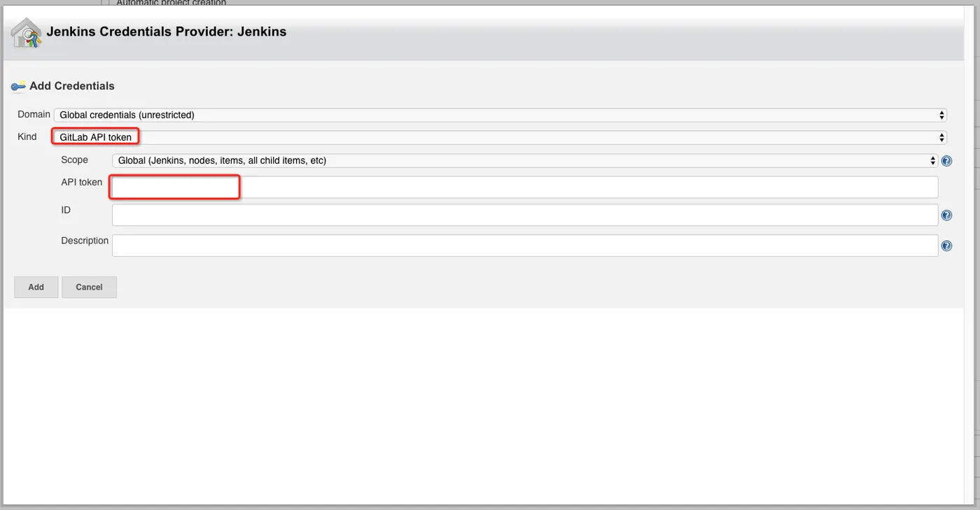Click the key icon beside Add Credentials

[x=18, y=87]
